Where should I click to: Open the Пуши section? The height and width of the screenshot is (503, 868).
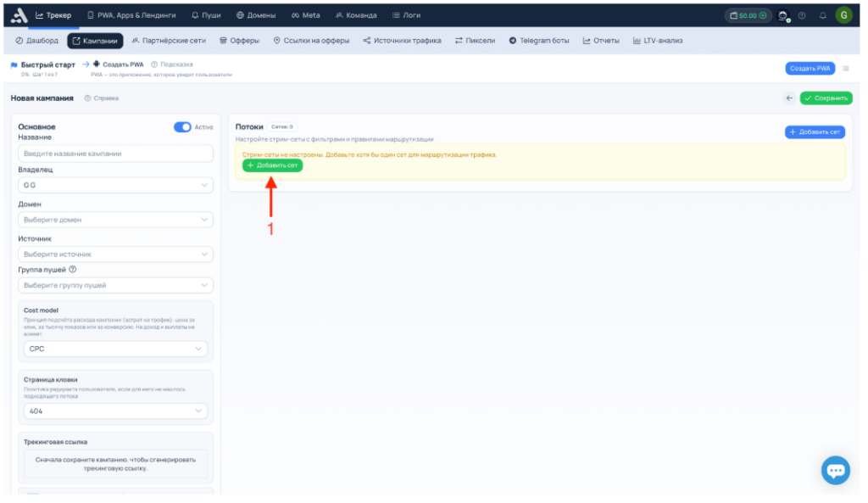click(x=206, y=15)
